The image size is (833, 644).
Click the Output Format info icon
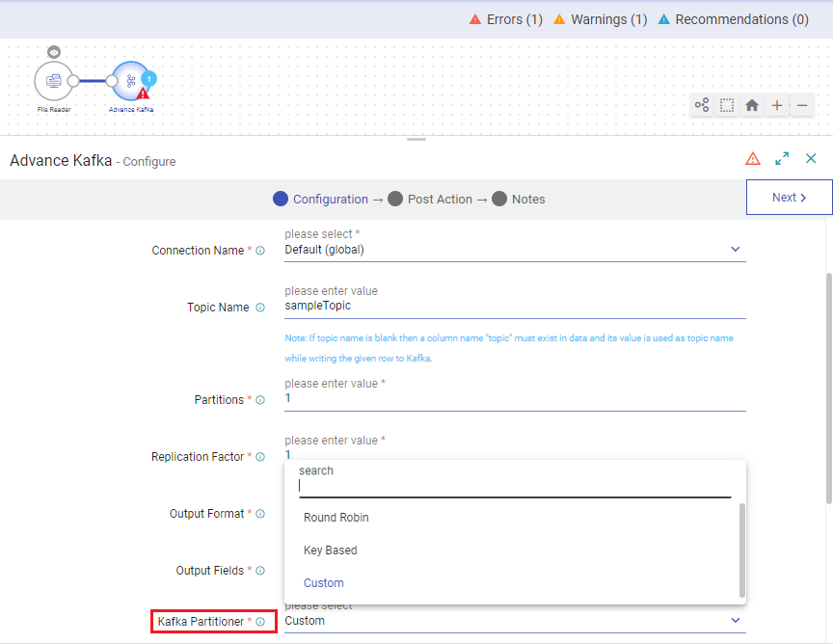click(260, 514)
